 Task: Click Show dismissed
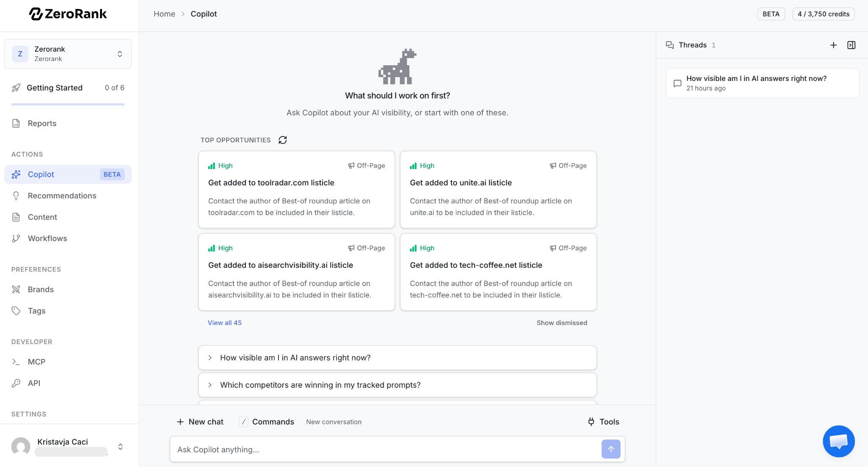point(562,322)
